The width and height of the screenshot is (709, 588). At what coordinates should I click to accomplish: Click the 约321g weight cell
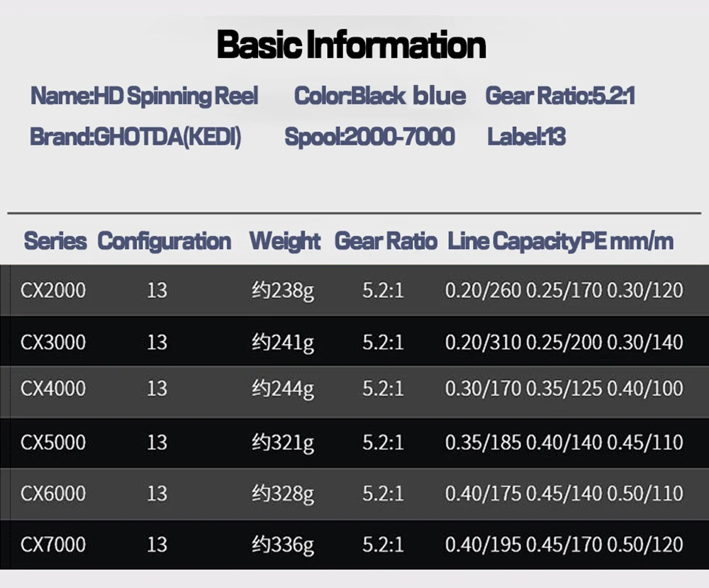(283, 443)
